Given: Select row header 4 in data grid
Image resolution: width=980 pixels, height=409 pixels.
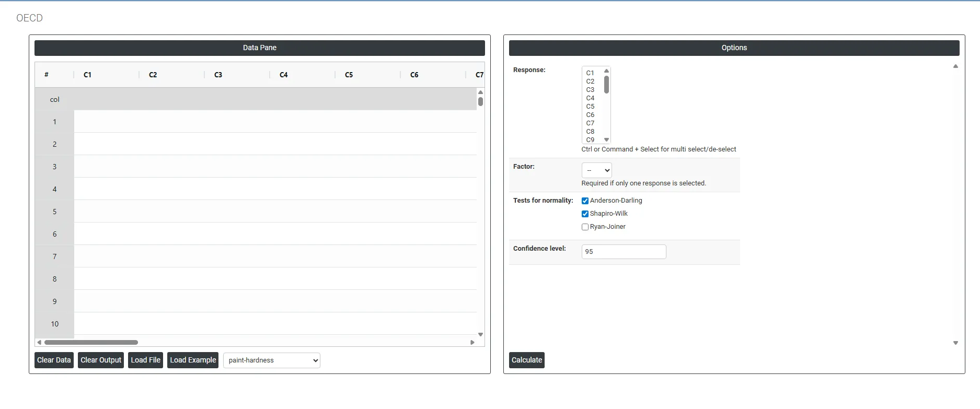Looking at the screenshot, I should click(54, 189).
